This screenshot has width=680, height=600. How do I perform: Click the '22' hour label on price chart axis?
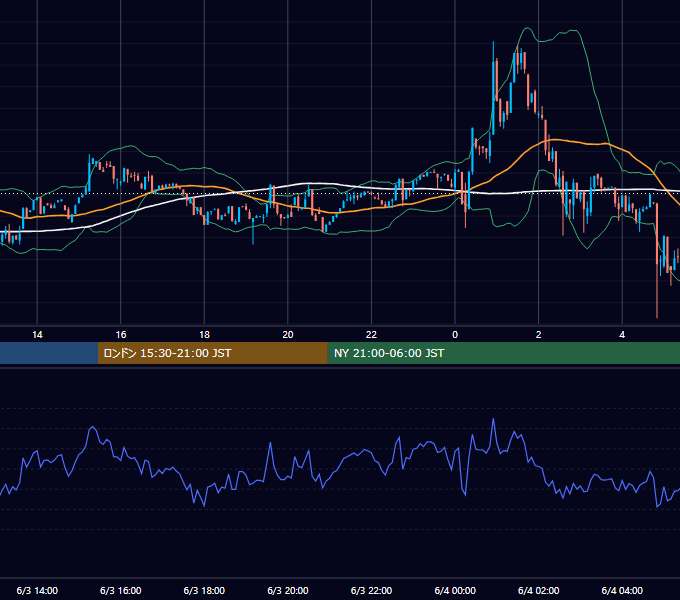[371, 335]
